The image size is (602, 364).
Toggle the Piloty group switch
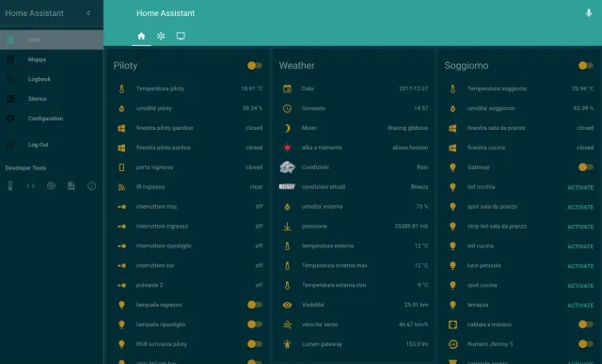point(255,66)
